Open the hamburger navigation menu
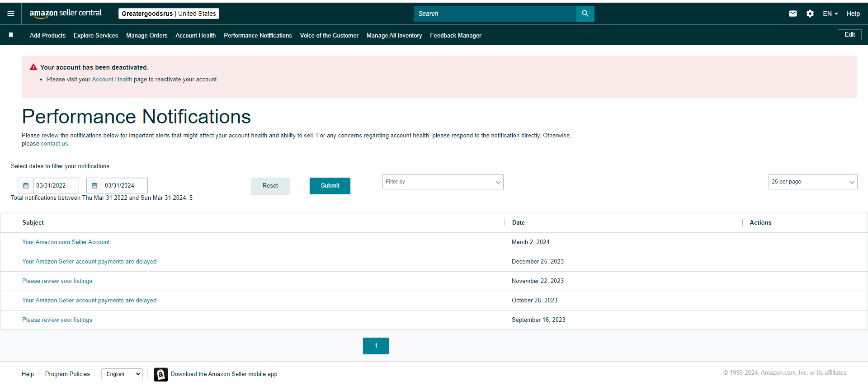Viewport: 868px width, 386px height. (x=11, y=14)
